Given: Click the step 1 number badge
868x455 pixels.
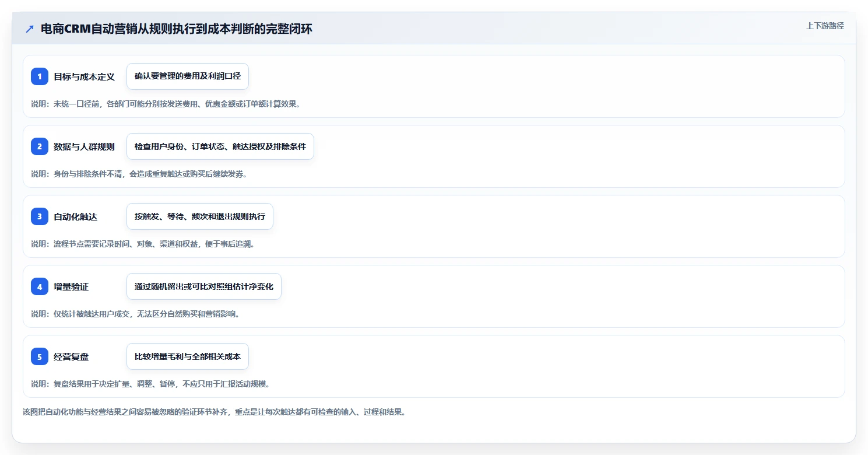Looking at the screenshot, I should [x=40, y=76].
